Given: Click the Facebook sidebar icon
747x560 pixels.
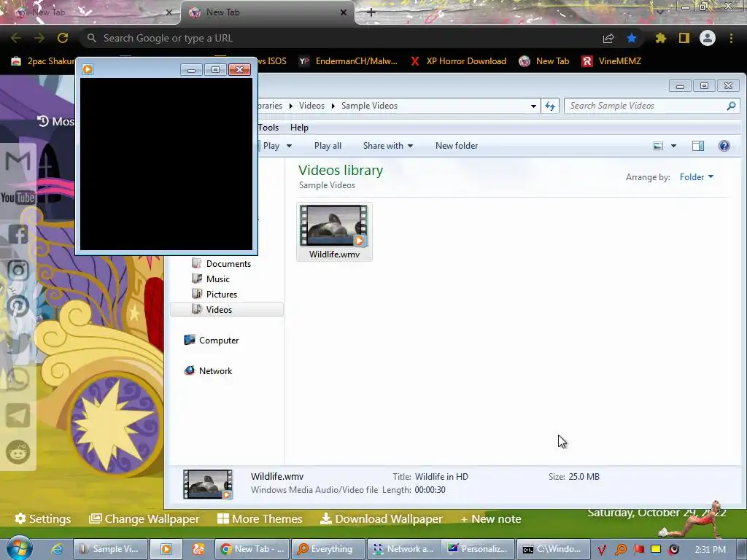Looking at the screenshot, I should (x=18, y=234).
